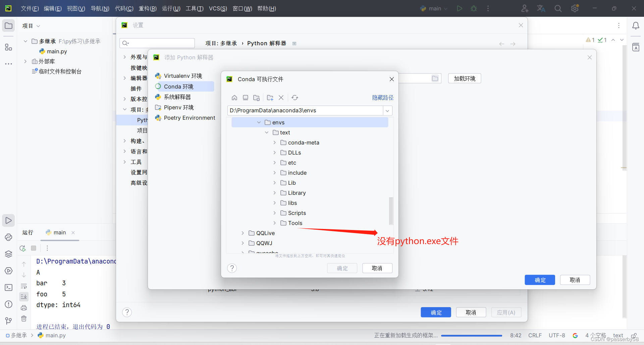The height and width of the screenshot is (345, 644).
Task: Open Search Everywhere magnifier icon
Action: 558,8
